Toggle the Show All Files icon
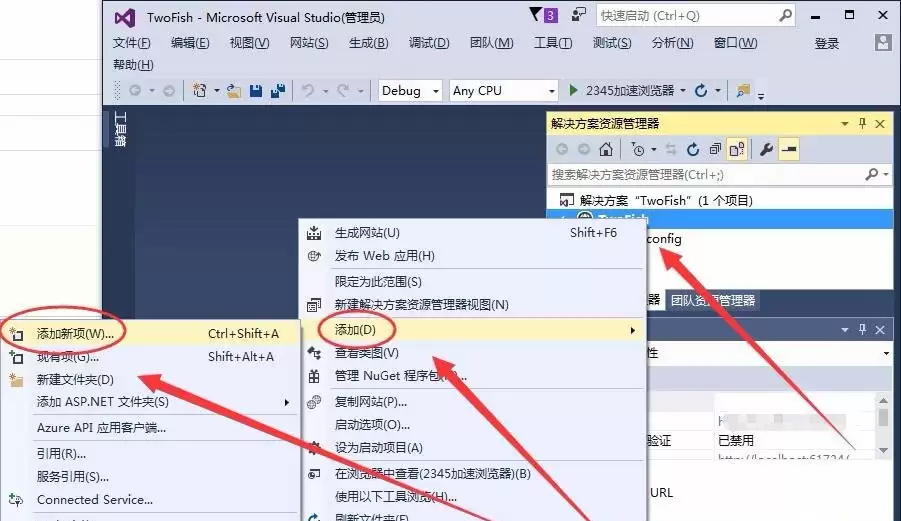 point(737,149)
